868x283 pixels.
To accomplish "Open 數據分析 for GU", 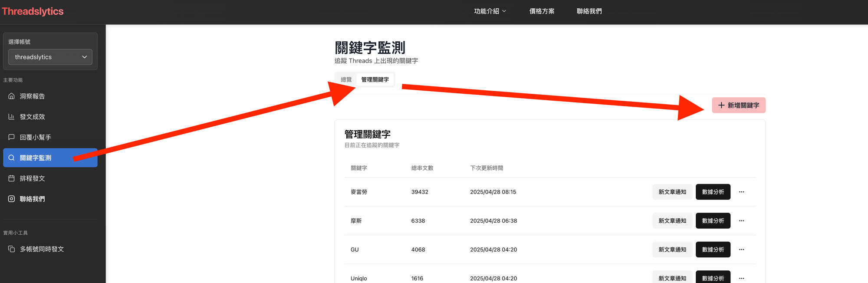I will point(713,250).
